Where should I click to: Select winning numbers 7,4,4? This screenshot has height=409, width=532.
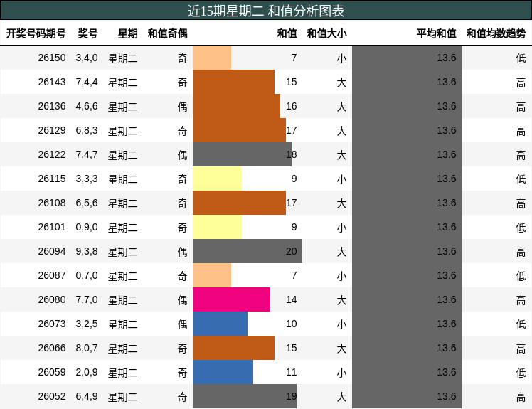pos(87,82)
